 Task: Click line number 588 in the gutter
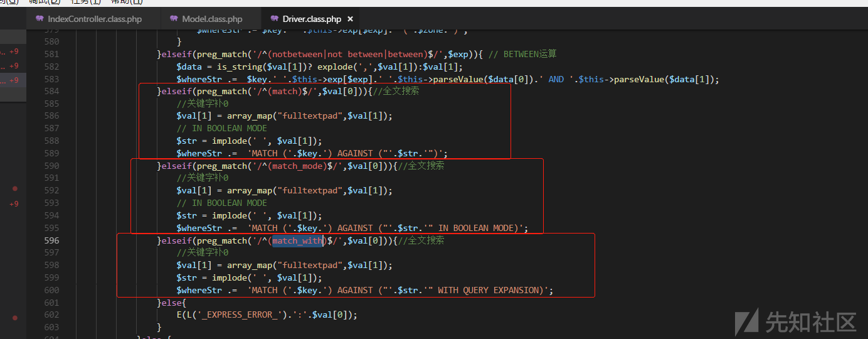pyautogui.click(x=51, y=141)
